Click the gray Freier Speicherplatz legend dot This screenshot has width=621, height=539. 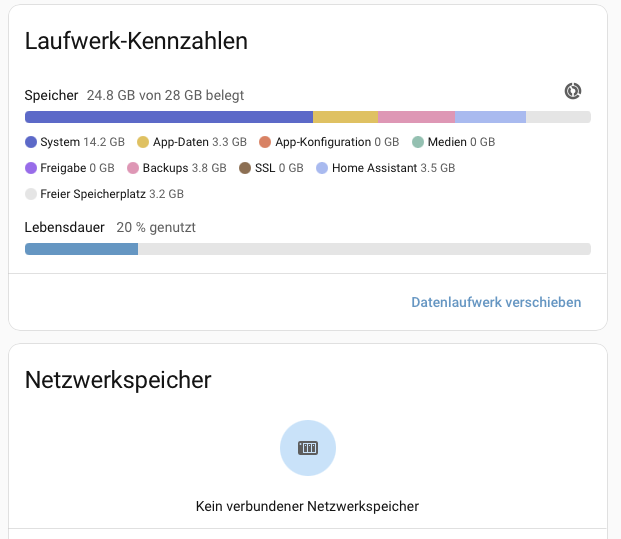[x=31, y=194]
